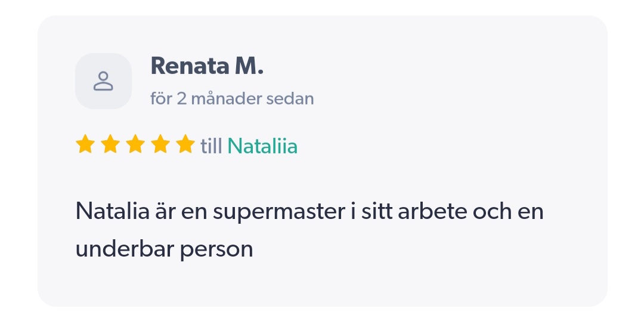Click the first rating star

pos(85,144)
